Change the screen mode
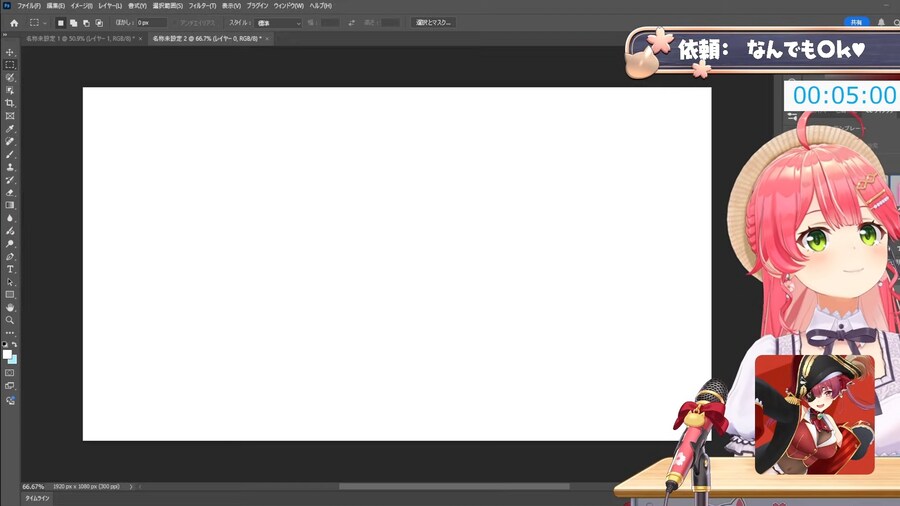 (10, 386)
